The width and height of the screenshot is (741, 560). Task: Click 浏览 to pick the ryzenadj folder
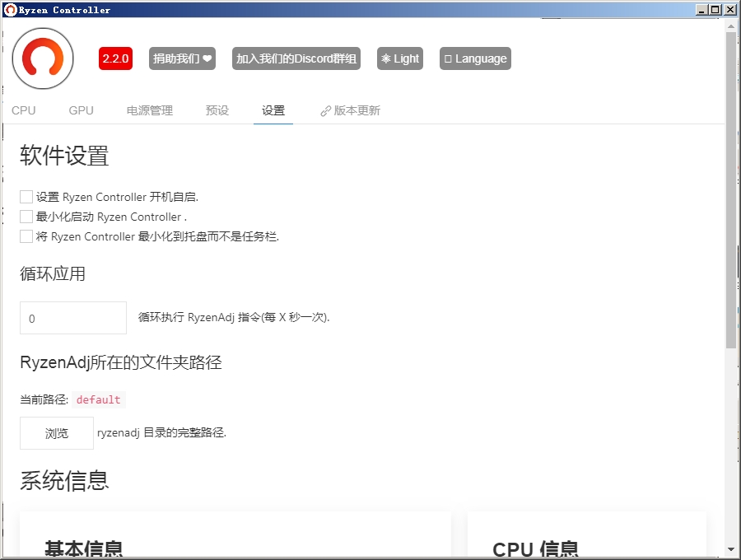(56, 433)
